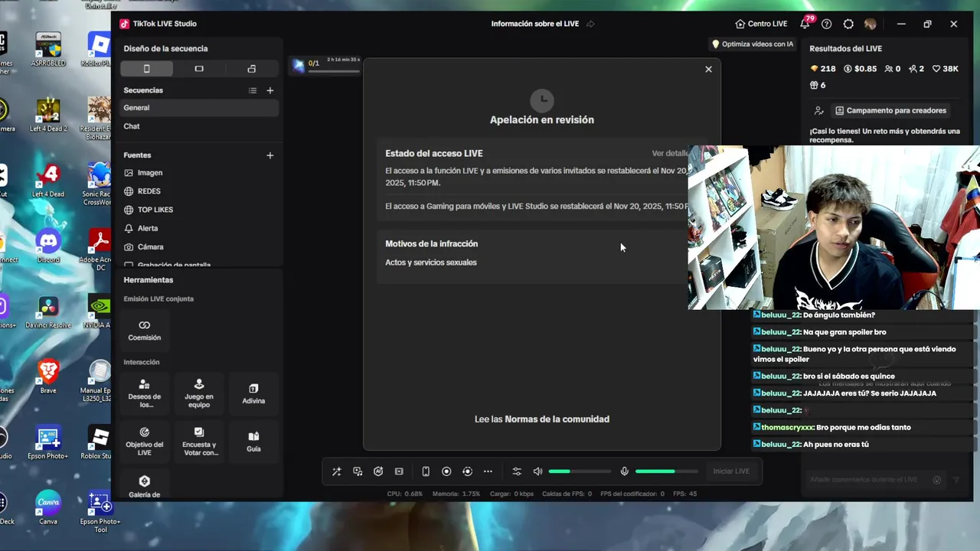Screen dimensions: 980x551
Task: Click the phone preview icon in bottom toolbar
Action: (x=426, y=471)
